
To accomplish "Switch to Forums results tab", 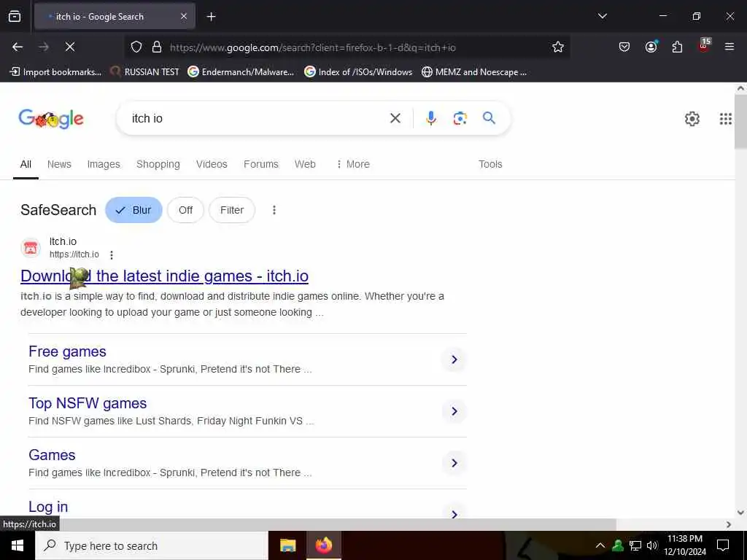I will [x=261, y=164].
